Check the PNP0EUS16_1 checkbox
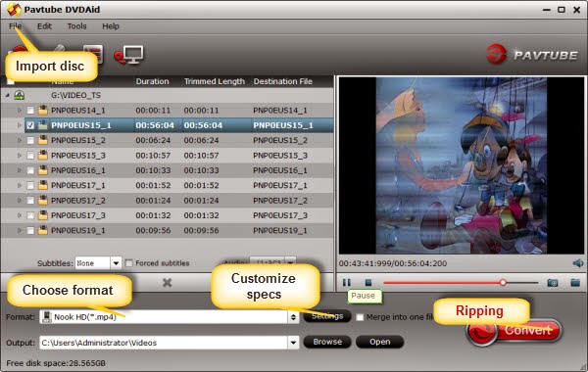 pos(30,170)
